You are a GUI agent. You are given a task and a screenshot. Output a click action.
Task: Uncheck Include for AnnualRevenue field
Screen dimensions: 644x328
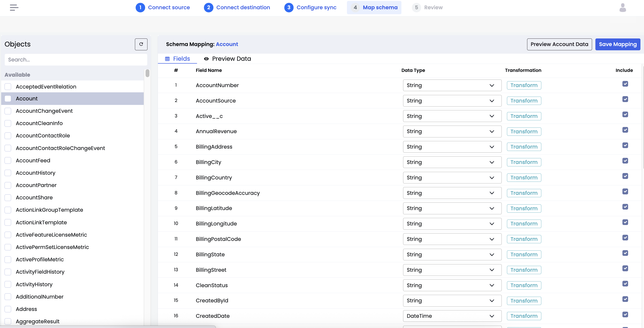pyautogui.click(x=625, y=130)
